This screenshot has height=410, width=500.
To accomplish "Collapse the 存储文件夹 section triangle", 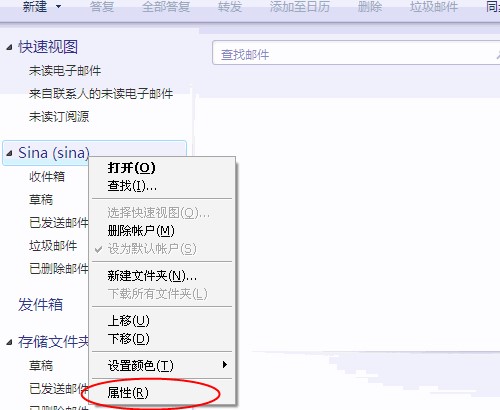I will 10,342.
